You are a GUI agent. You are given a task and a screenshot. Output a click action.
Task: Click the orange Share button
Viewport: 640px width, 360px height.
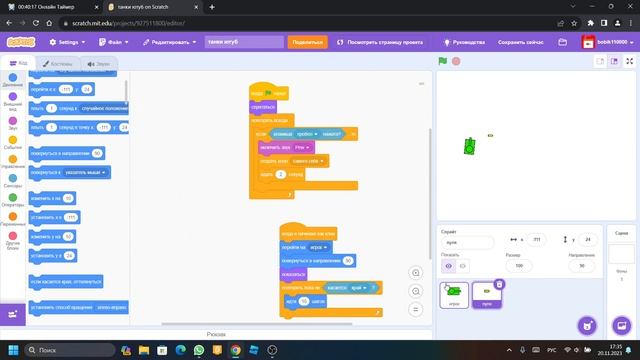[307, 42]
